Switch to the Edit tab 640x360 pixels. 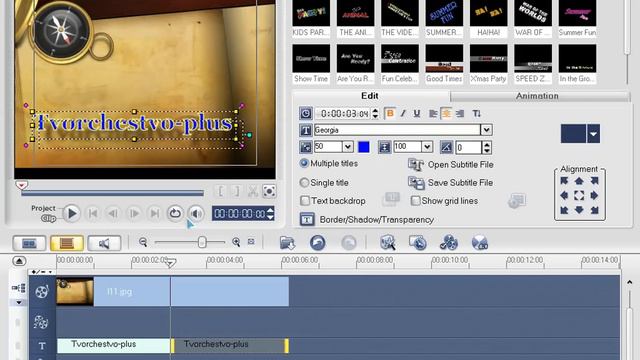coord(370,96)
